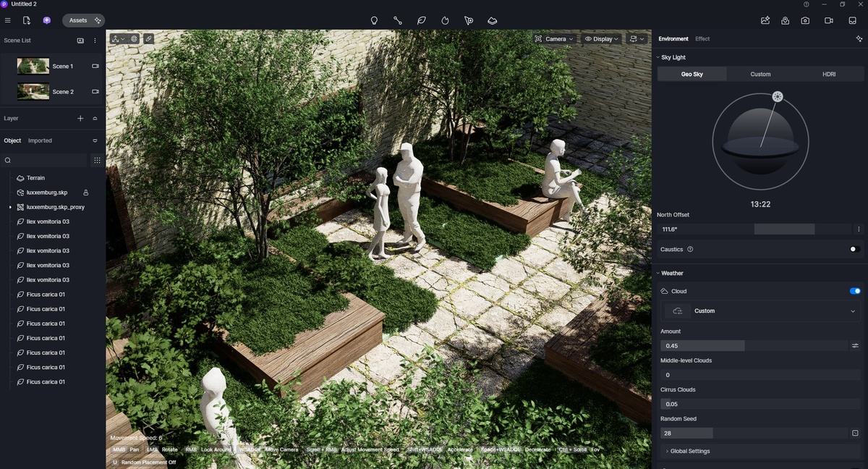Open the viewport sync mode dropdown
The width and height of the screenshot is (868, 469).
click(x=637, y=39)
